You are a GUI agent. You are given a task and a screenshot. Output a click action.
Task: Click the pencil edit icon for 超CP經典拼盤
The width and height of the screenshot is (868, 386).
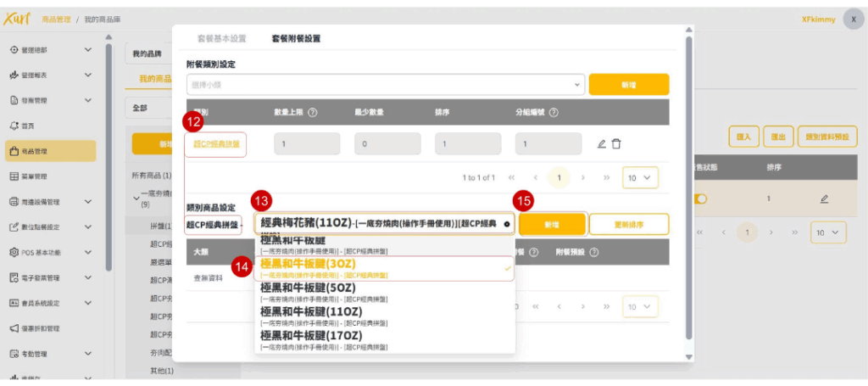coord(601,144)
